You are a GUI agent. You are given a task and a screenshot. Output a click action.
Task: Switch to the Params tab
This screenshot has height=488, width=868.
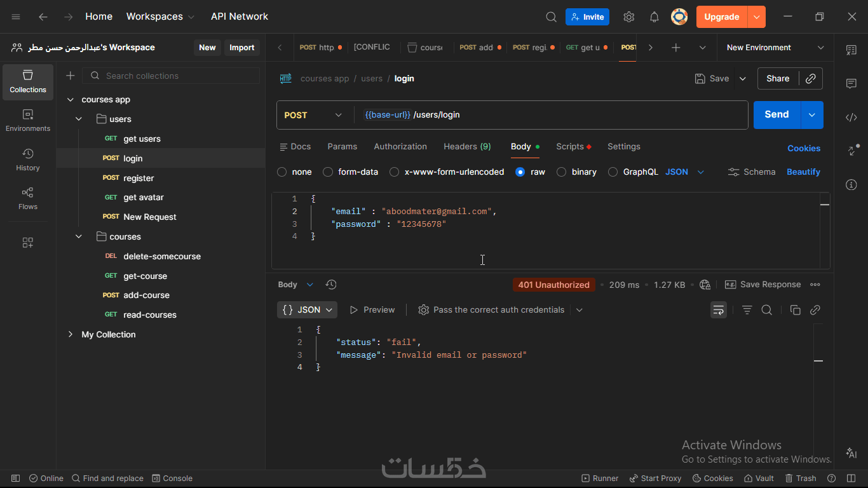(x=342, y=147)
